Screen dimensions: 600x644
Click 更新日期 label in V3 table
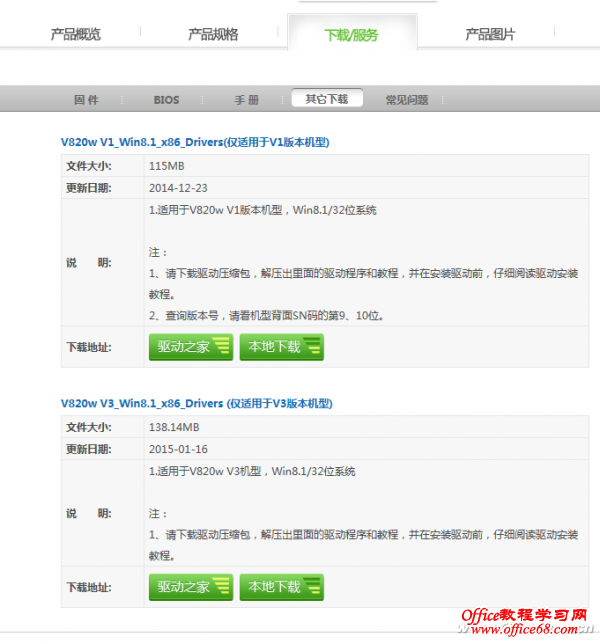point(89,449)
